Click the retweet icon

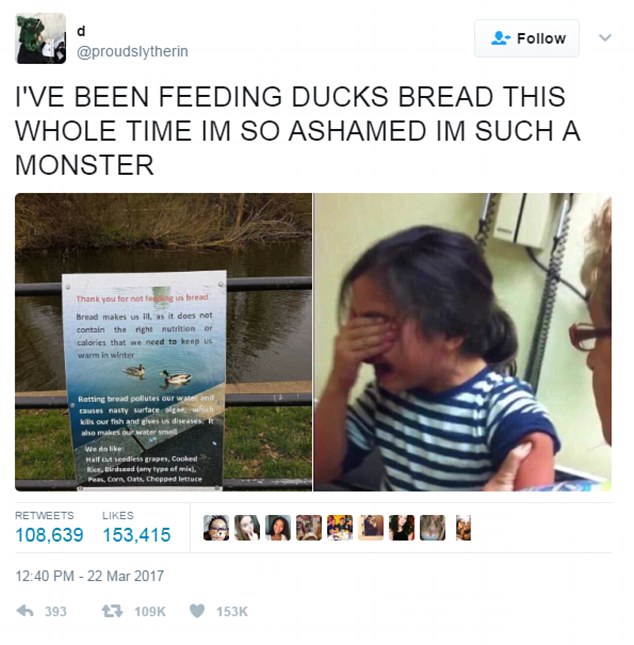(112, 611)
